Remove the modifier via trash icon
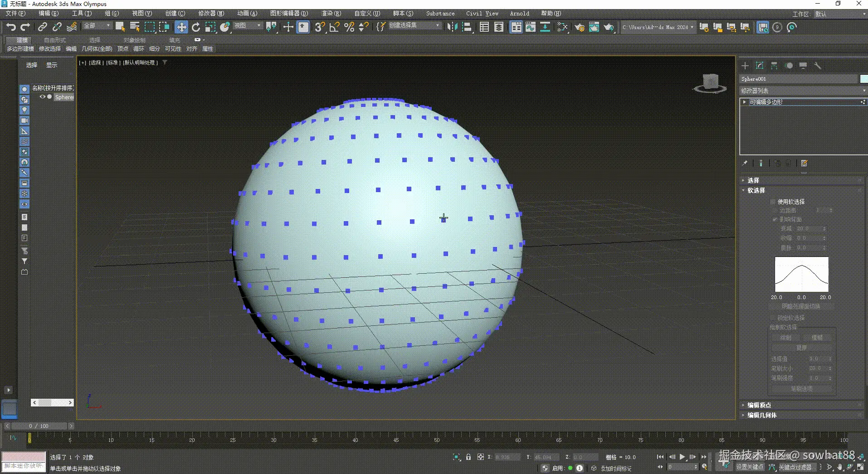Image resolution: width=868 pixels, height=474 pixels. 788,163
